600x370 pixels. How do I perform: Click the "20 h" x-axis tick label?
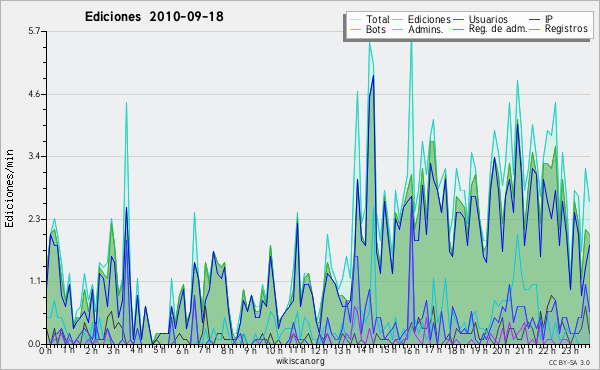coord(500,350)
